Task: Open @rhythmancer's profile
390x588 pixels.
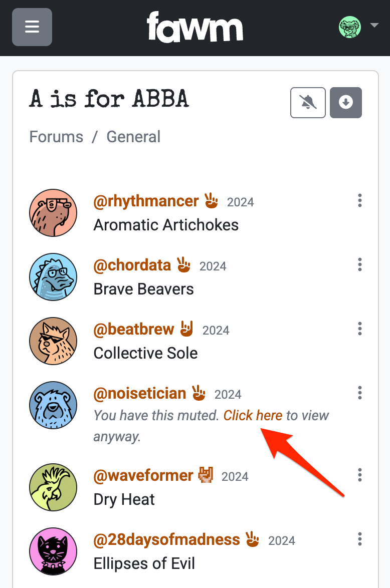Action: [x=146, y=201]
